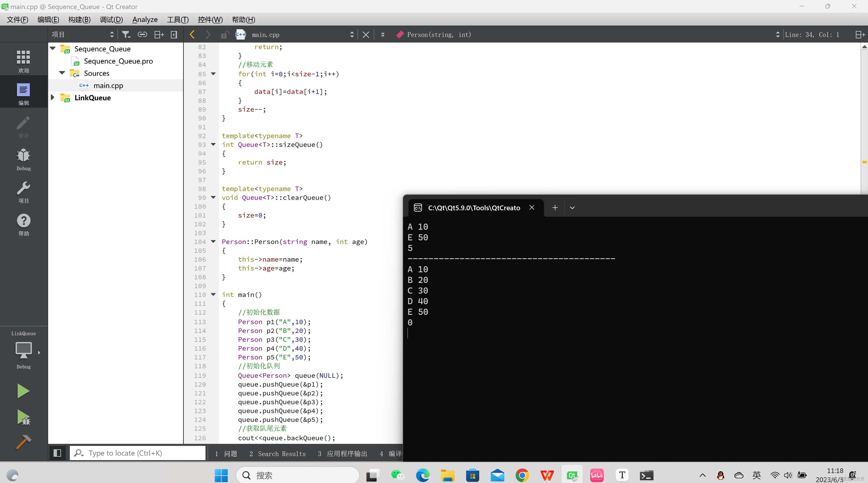Click the green Run button

pyautogui.click(x=23, y=391)
